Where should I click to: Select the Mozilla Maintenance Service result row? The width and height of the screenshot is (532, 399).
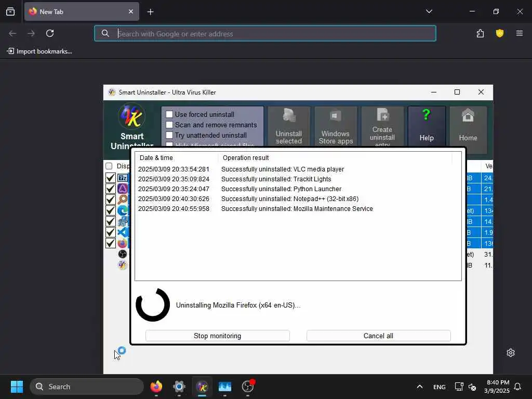pyautogui.click(x=298, y=208)
